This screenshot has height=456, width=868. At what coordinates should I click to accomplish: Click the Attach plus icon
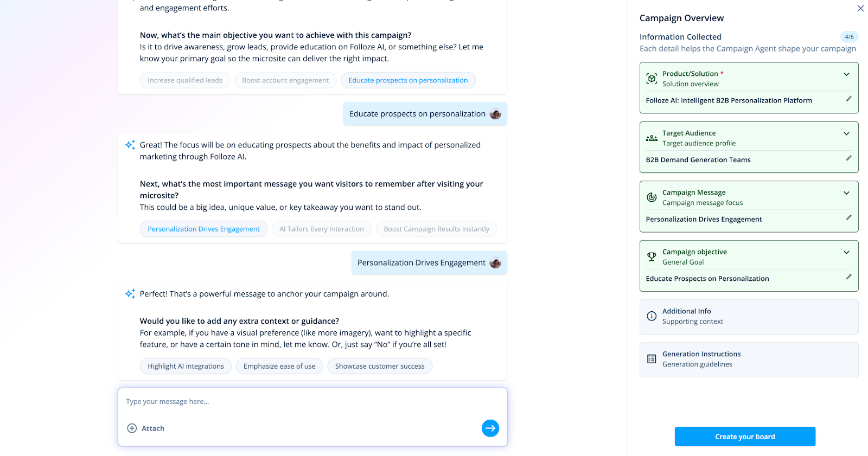pyautogui.click(x=132, y=428)
